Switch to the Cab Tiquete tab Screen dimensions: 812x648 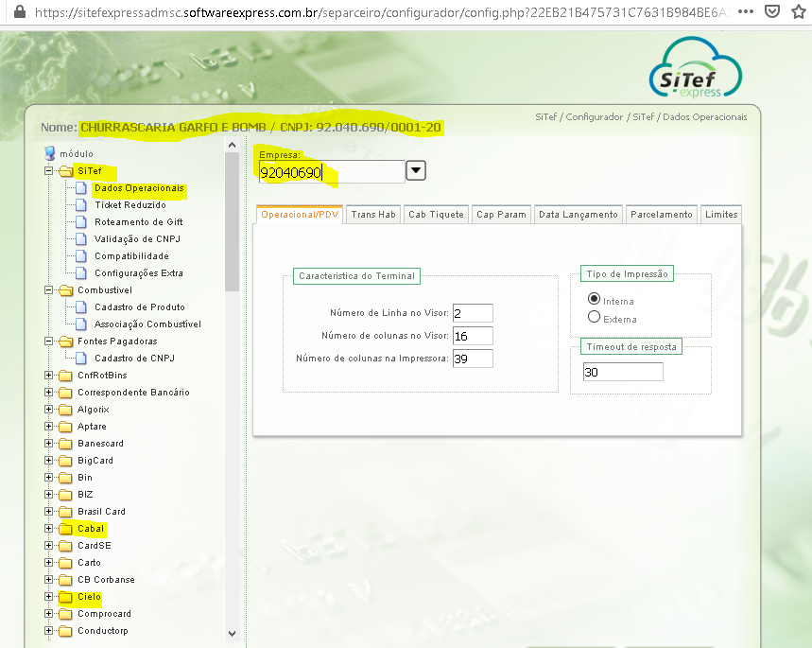(436, 215)
